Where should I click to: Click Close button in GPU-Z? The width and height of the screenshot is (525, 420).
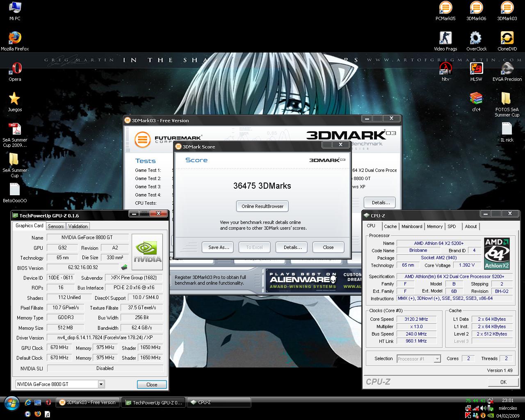pyautogui.click(x=152, y=384)
